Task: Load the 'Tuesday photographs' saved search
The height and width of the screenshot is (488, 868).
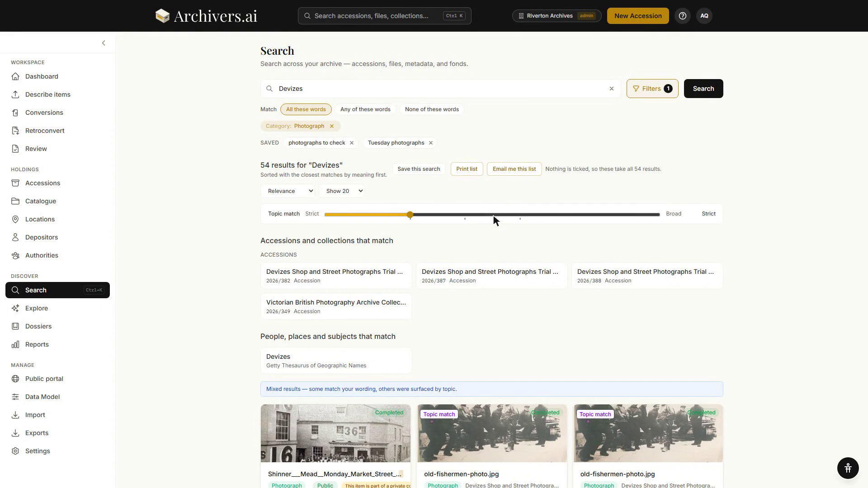Action: click(x=396, y=143)
